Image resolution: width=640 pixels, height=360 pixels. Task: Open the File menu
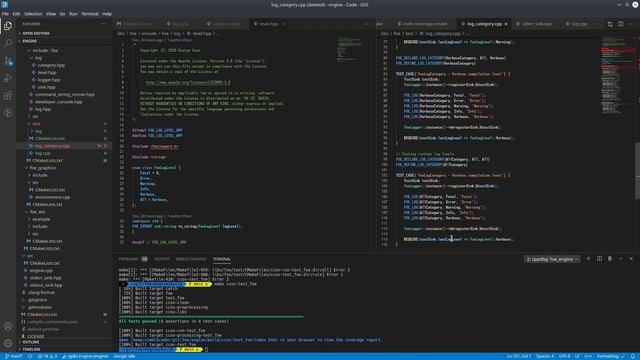(x=5, y=14)
